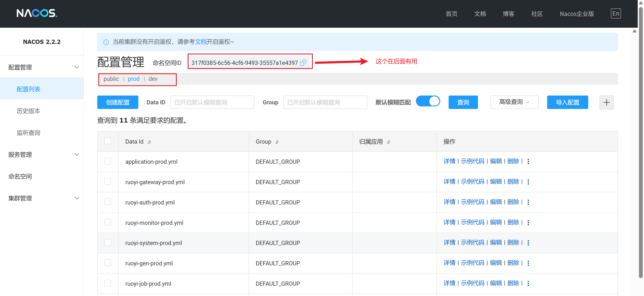Click 编辑 link for ruoyi-system-prod.yml
The image size is (644, 296).
coord(496,242)
